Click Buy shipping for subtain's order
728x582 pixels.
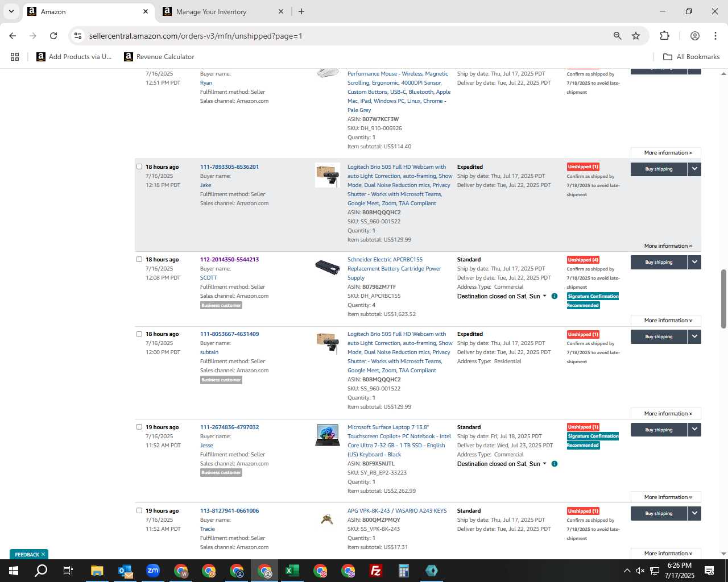tap(659, 336)
